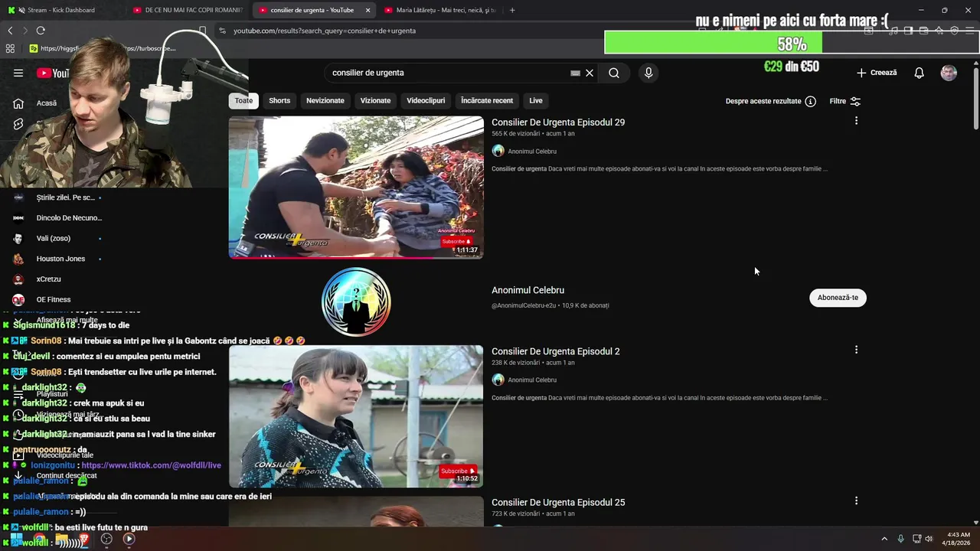Click the tiktok.com/@wolfdll/live chat link

click(x=151, y=465)
